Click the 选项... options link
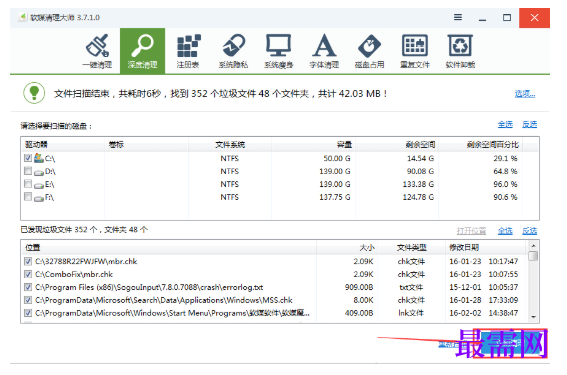 point(525,94)
